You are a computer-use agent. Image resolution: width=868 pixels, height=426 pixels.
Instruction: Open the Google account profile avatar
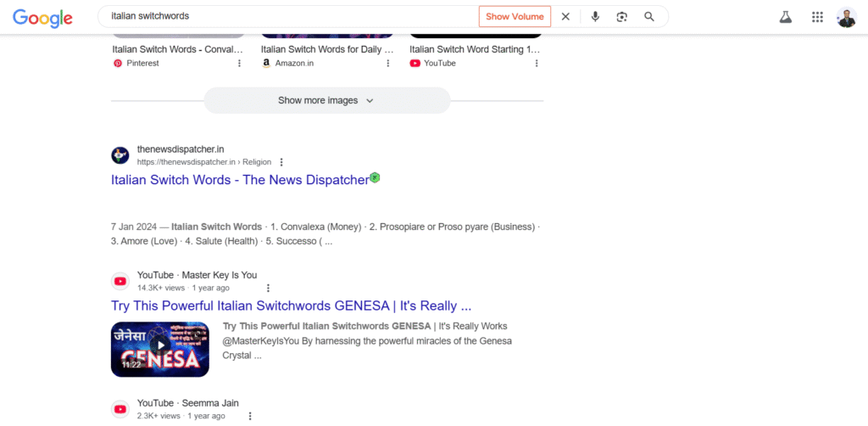coord(847,17)
